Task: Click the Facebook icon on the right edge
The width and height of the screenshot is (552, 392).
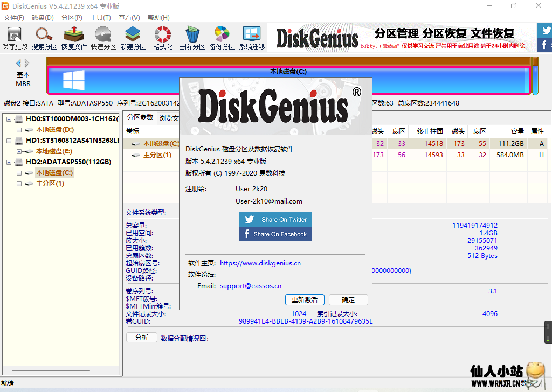Action: click(546, 45)
